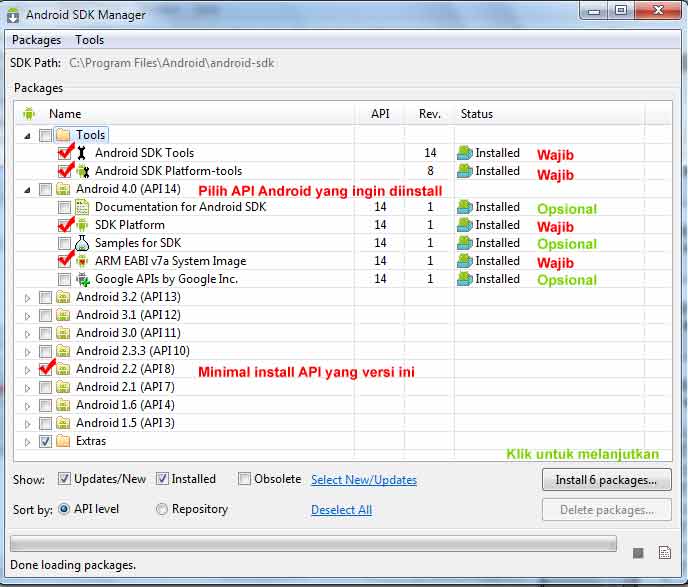Click the Android 3.0 (API 11) folder icon
The image size is (688, 587).
coord(63,333)
